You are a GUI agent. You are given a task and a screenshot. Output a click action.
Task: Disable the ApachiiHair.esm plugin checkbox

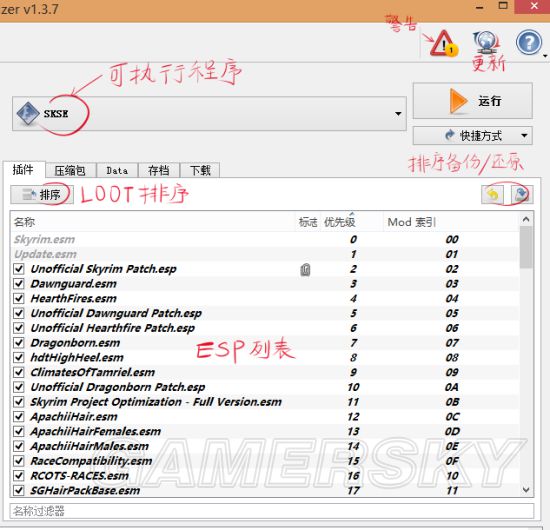pyautogui.click(x=19, y=417)
